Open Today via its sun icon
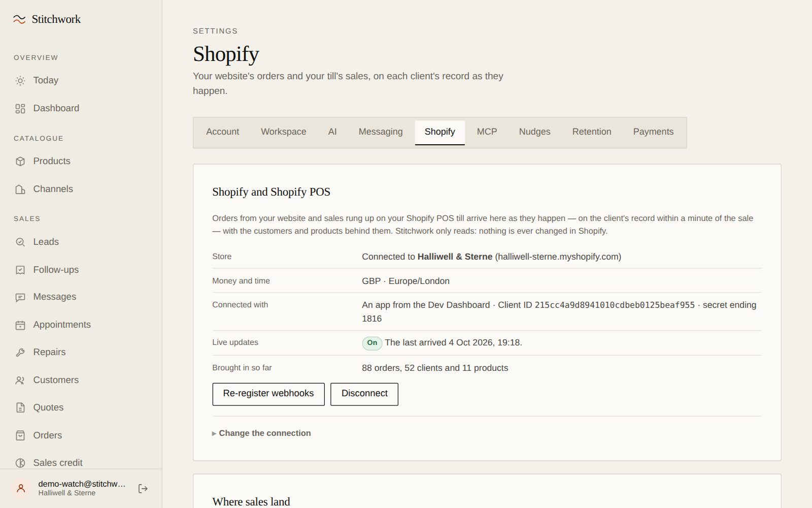 20,81
